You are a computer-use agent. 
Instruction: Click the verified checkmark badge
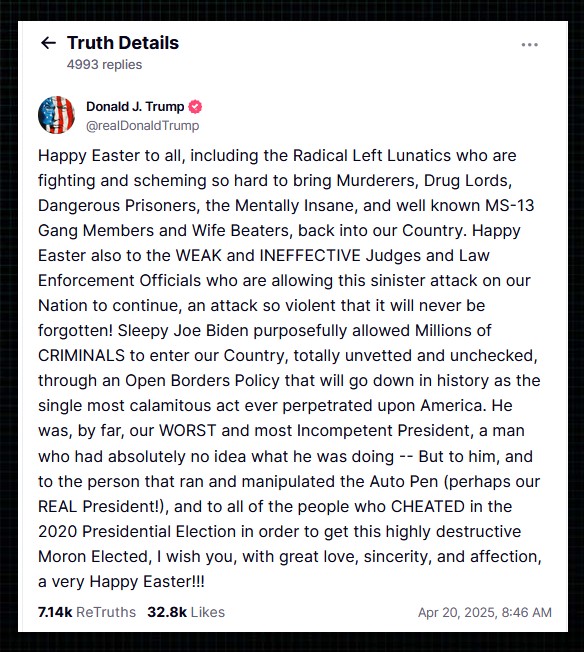195,107
